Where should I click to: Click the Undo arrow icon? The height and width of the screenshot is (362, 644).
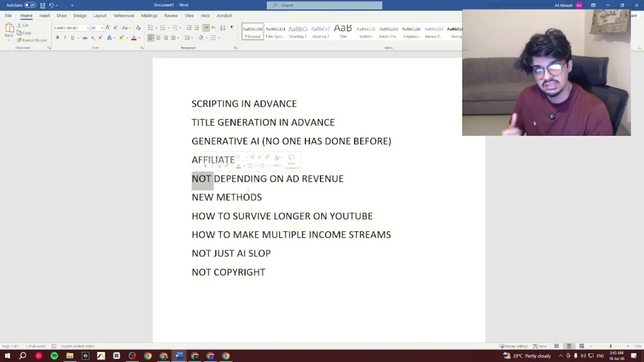(51, 5)
